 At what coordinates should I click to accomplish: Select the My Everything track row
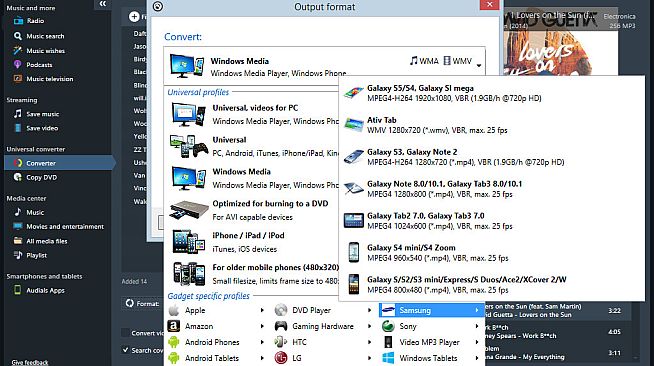(558, 353)
